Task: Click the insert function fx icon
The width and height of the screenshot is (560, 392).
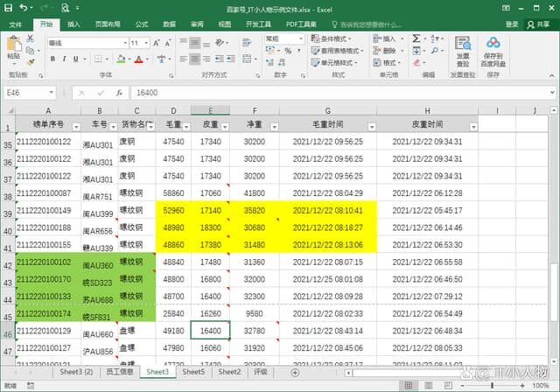Action: 119,92
